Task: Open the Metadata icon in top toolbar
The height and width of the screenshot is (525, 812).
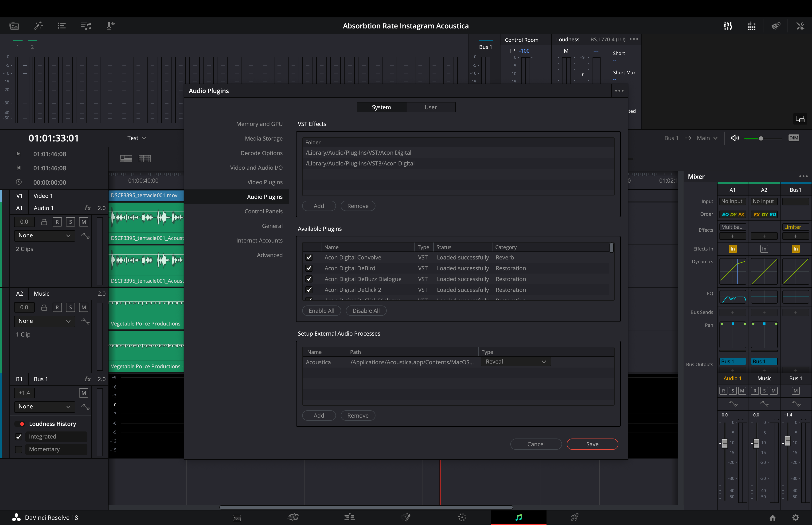Action: tap(776, 26)
